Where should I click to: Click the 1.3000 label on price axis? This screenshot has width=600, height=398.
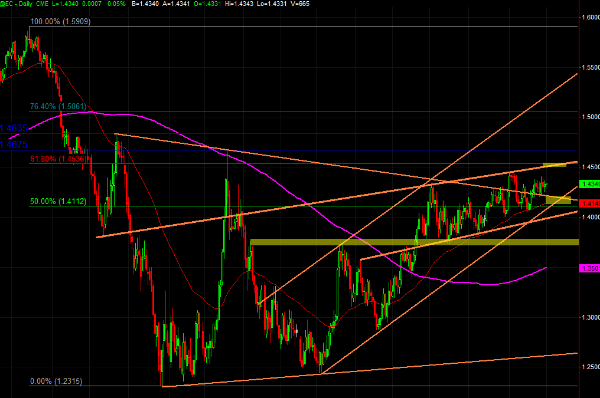click(x=590, y=318)
